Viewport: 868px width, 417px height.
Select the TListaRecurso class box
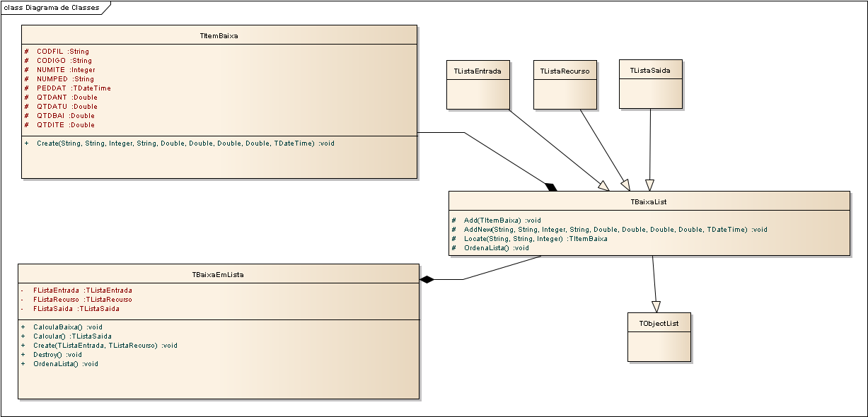coord(565,84)
